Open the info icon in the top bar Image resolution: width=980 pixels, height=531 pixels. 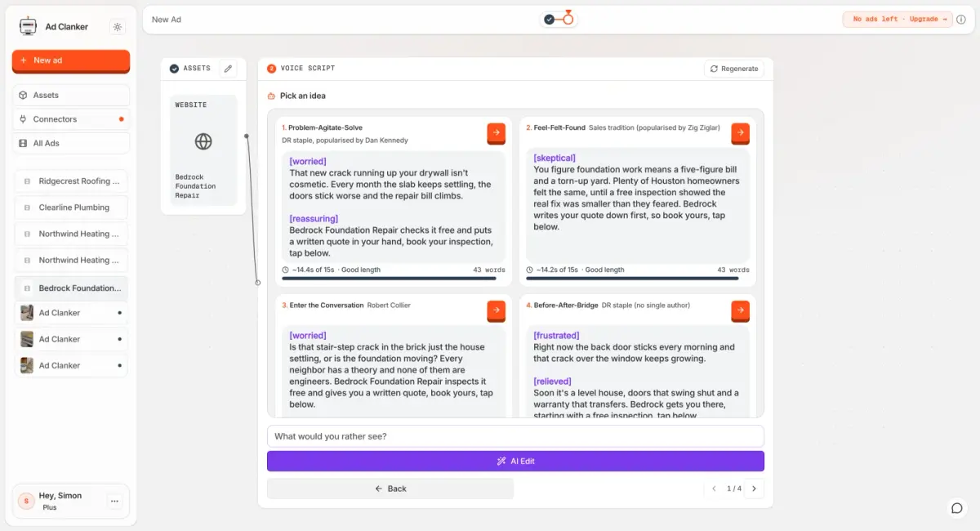click(x=961, y=20)
